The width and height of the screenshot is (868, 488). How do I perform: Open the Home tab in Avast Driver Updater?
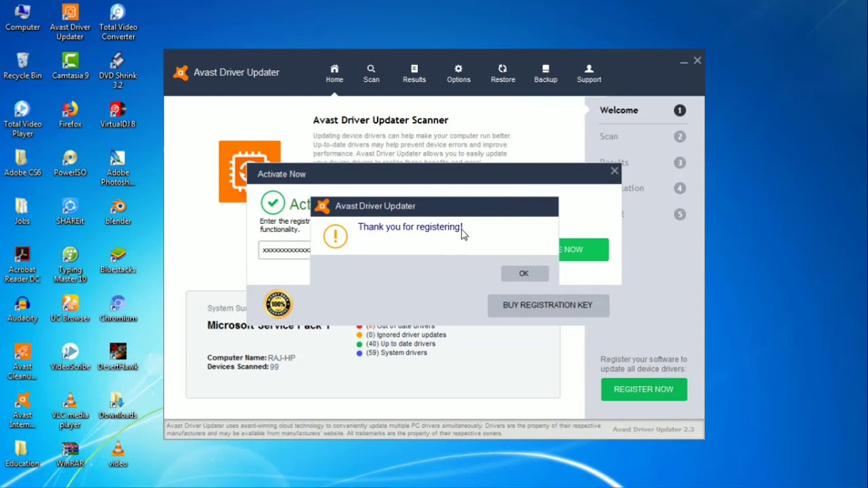(x=334, y=73)
